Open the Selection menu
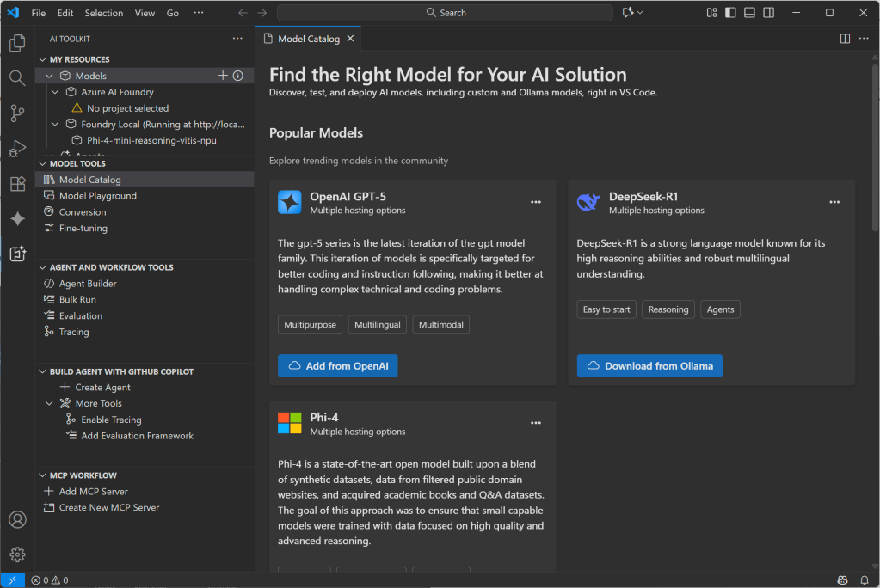880x588 pixels. pyautogui.click(x=103, y=13)
